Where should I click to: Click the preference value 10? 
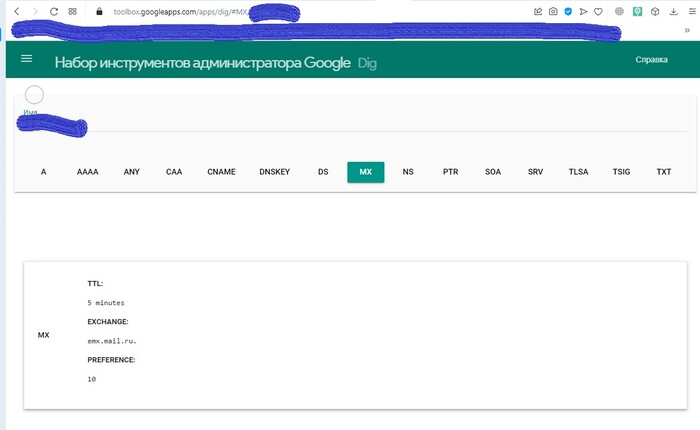point(92,379)
